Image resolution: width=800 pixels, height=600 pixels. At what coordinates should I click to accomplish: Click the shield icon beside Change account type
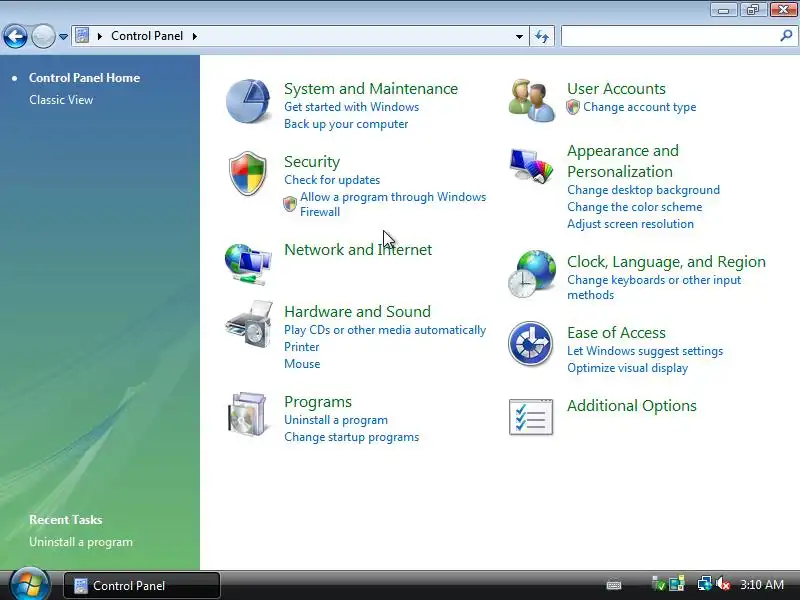pyautogui.click(x=573, y=107)
